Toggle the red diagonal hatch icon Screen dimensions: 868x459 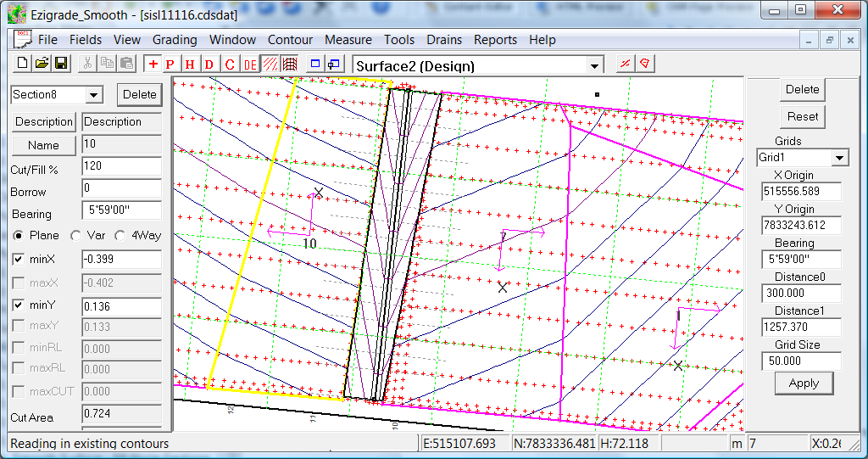270,64
